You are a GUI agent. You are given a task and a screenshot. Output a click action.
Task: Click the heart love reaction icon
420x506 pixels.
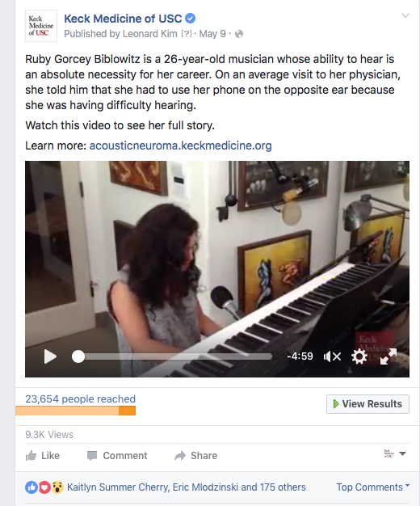tap(44, 487)
